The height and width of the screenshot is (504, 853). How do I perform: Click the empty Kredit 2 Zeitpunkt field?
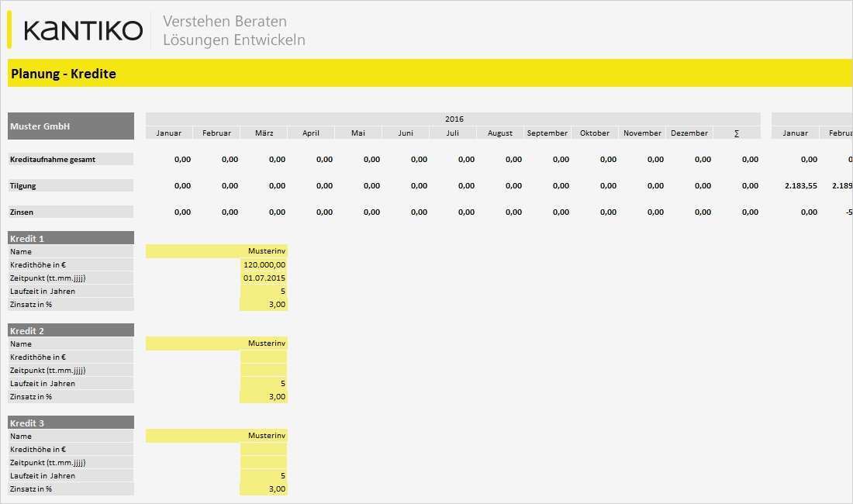[x=264, y=371]
